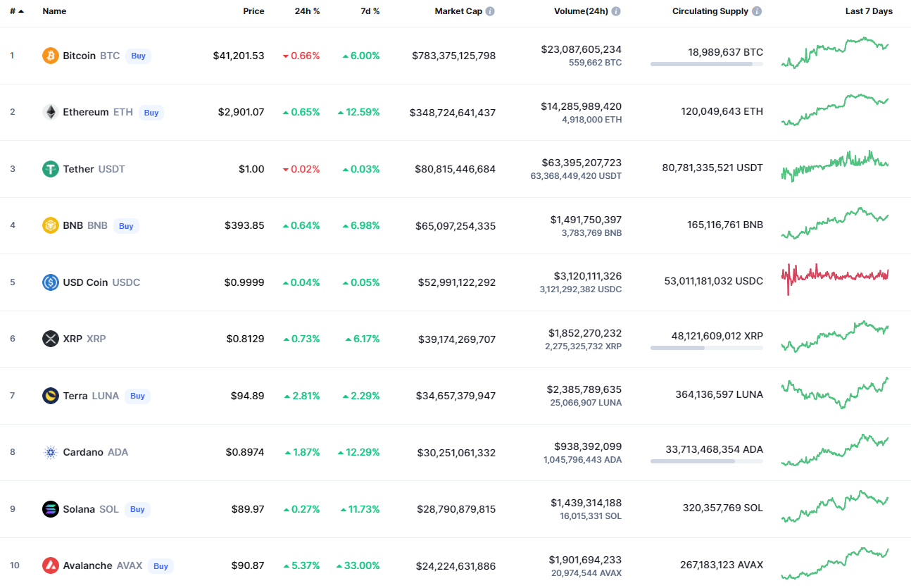Viewport: 911px width, 588px height.
Task: Click the Solana logo icon
Action: (x=51, y=509)
